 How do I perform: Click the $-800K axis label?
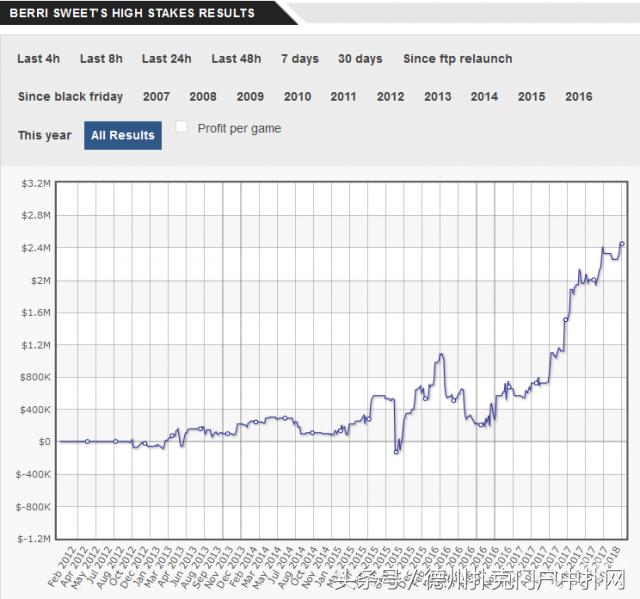pos(33,507)
